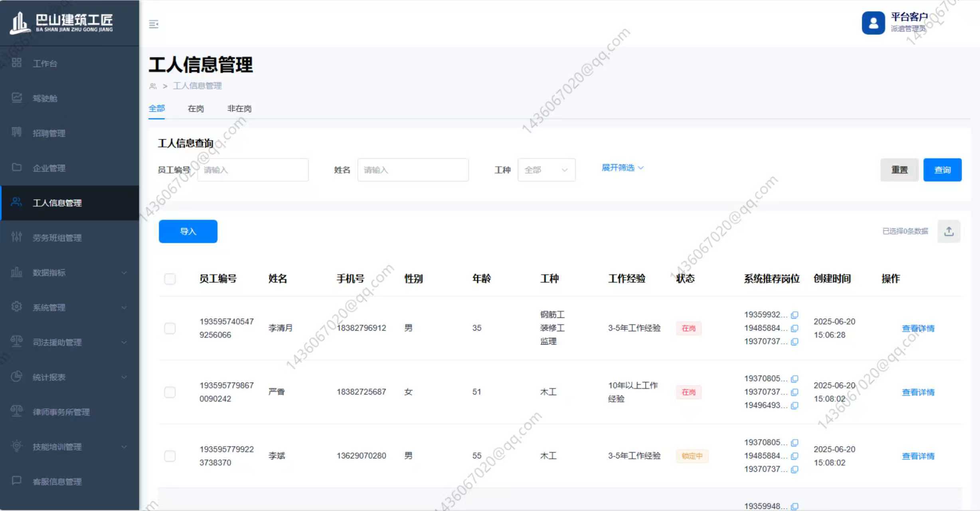The width and height of the screenshot is (980, 511).
Task: Open 招聘管理 in the sidebar
Action: (49, 133)
